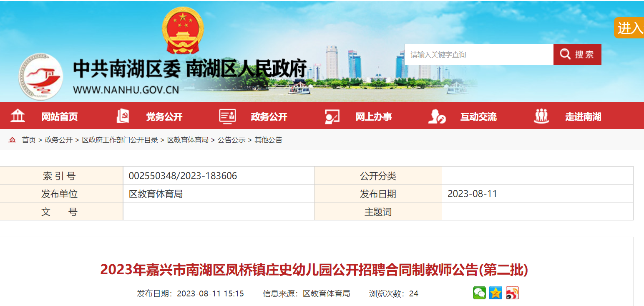This screenshot has width=644, height=306.
Task: Click the ID card icon beside 政务公开
Action: coord(227,116)
